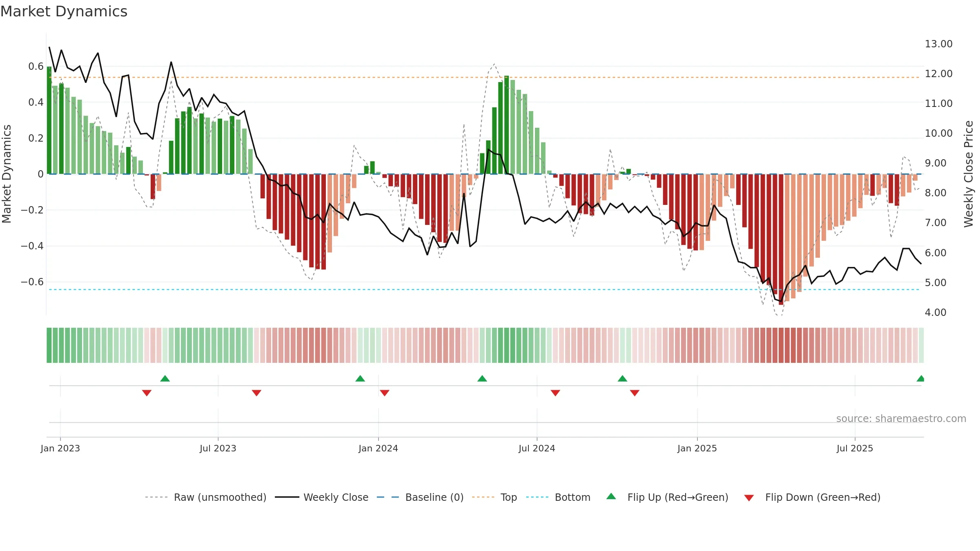Screen dimensions: 980x551
Task: Click the Jul 2024 axis label
Action: tap(537, 448)
